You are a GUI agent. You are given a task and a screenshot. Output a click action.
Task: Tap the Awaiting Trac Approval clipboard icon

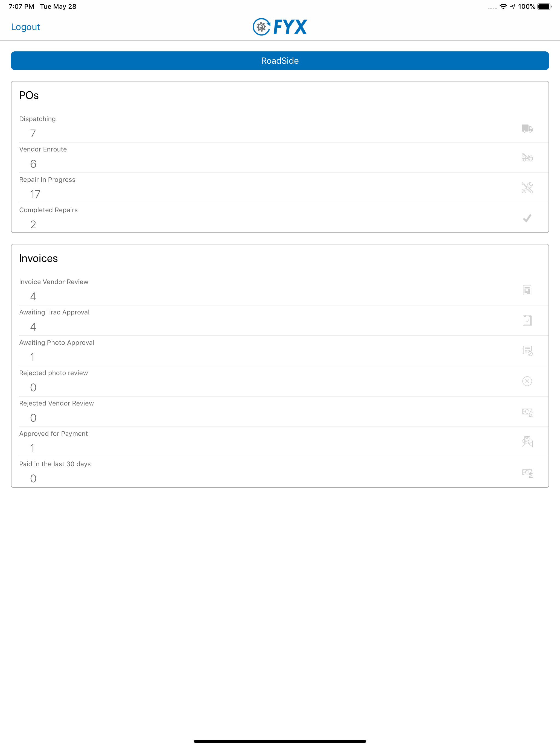point(527,320)
